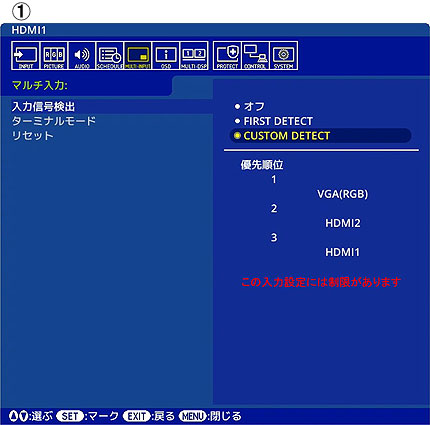Select the CUSTOM DETECT radio option

(x=320, y=136)
